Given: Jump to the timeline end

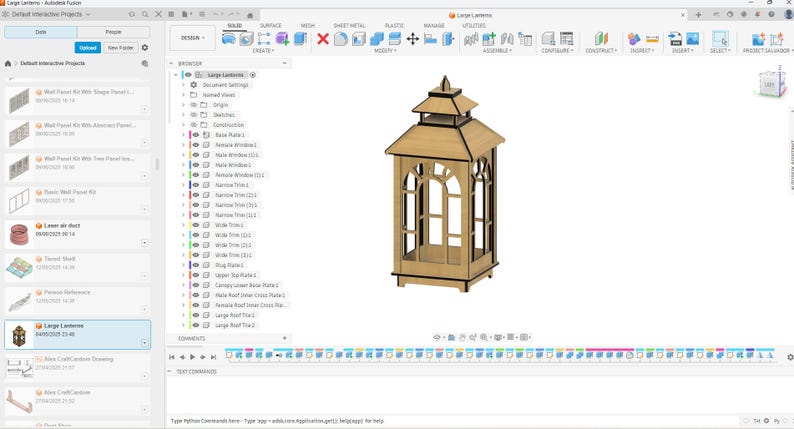Looking at the screenshot, I should pyautogui.click(x=214, y=357).
